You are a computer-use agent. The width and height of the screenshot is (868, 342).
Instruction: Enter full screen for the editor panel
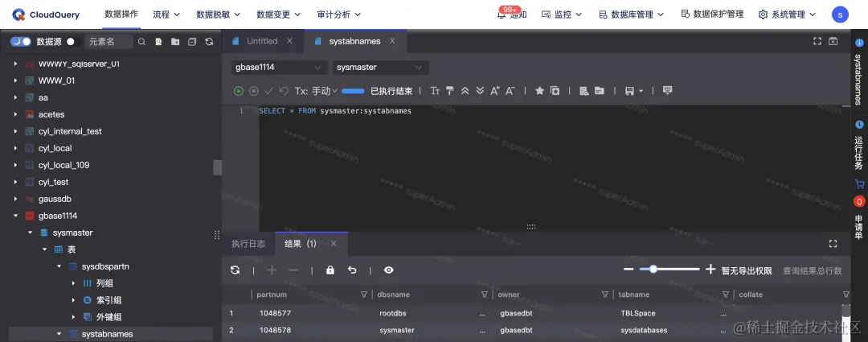(x=817, y=41)
